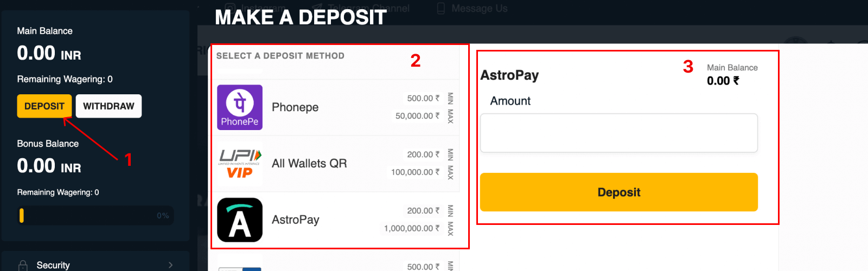Choose the All Wallets QR method name
868x271 pixels.
click(309, 164)
